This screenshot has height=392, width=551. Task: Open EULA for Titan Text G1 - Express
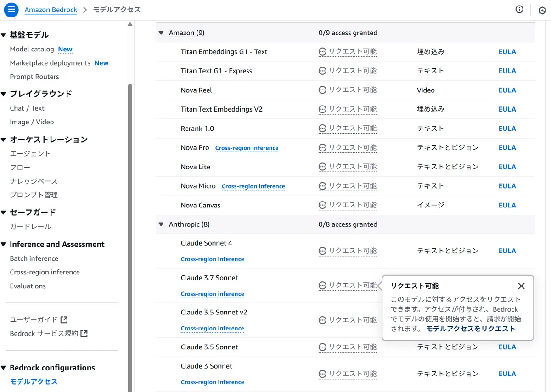[x=507, y=71]
